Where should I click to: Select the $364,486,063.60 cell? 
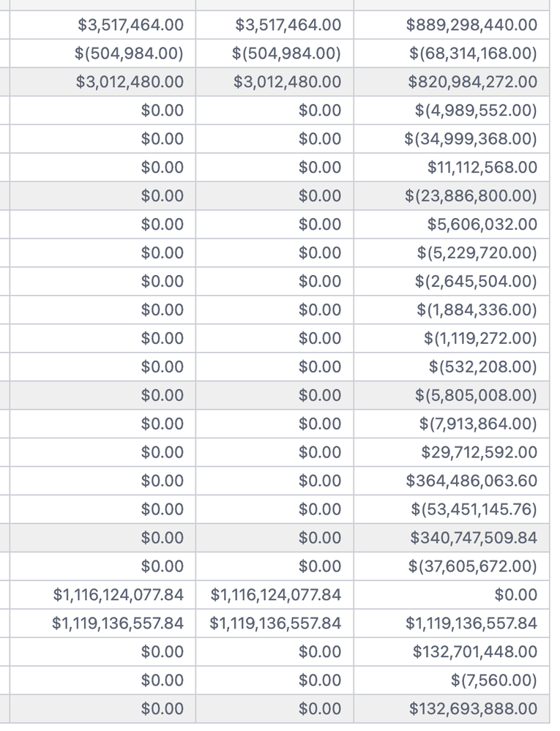coord(471,481)
